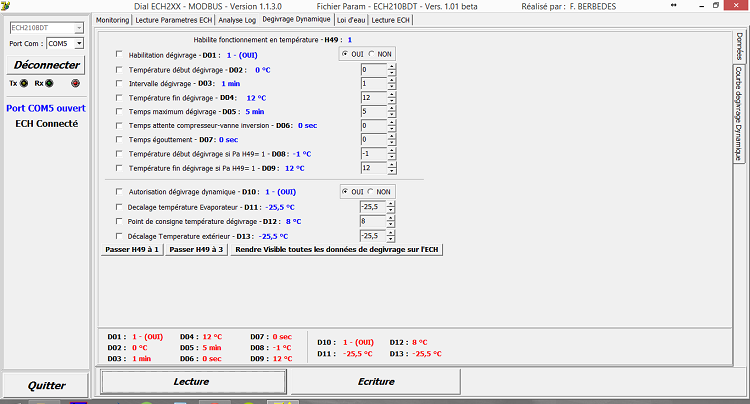Open the Port Com COM5 dropdown
The height and width of the screenshot is (404, 750).
[x=78, y=44]
